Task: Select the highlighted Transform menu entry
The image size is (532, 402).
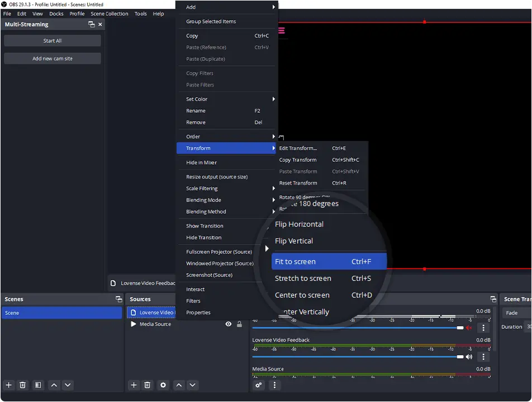Action: pyautogui.click(x=226, y=148)
